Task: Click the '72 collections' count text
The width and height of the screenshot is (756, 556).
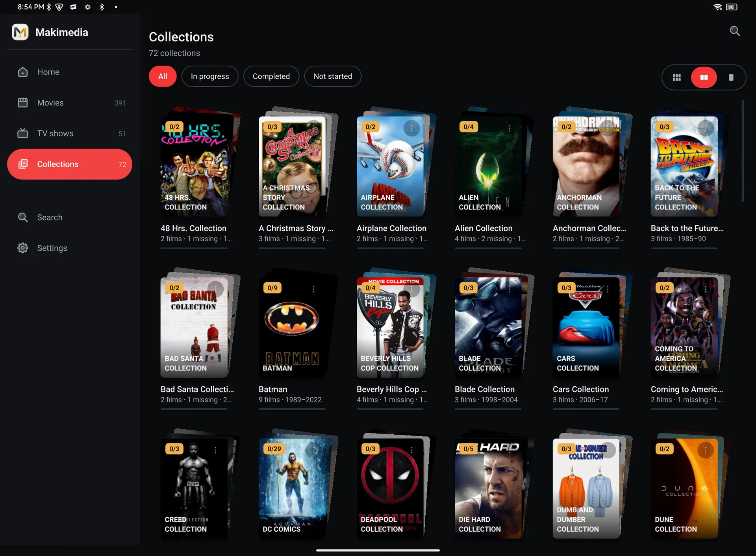Action: pyautogui.click(x=174, y=53)
